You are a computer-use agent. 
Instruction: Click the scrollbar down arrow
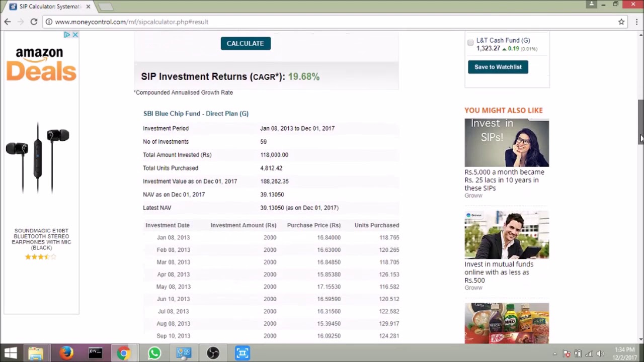(x=640, y=339)
